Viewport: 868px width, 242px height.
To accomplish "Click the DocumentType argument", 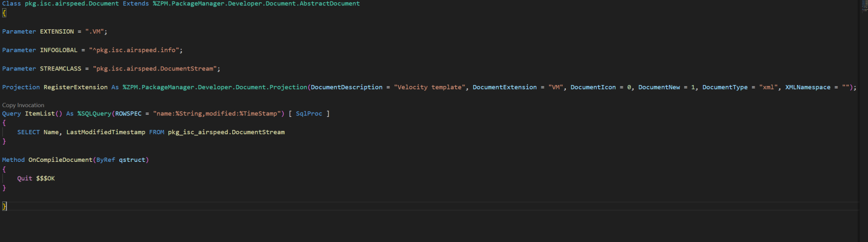I will [x=725, y=87].
